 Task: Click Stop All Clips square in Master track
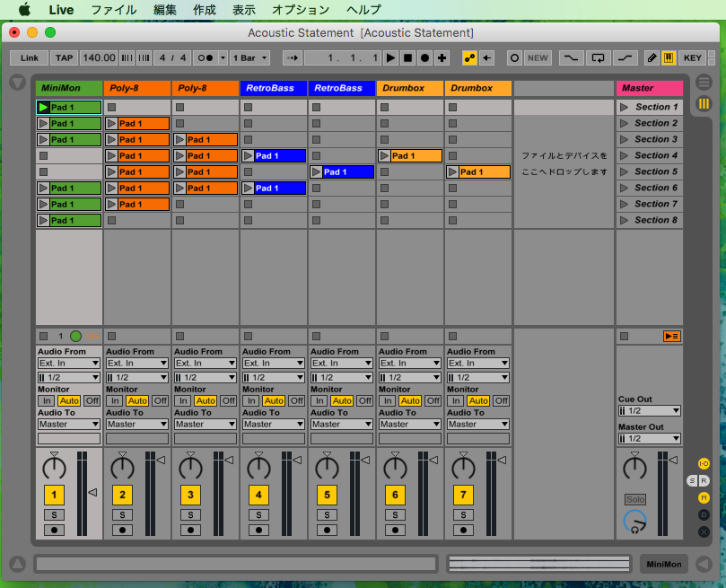[624, 336]
